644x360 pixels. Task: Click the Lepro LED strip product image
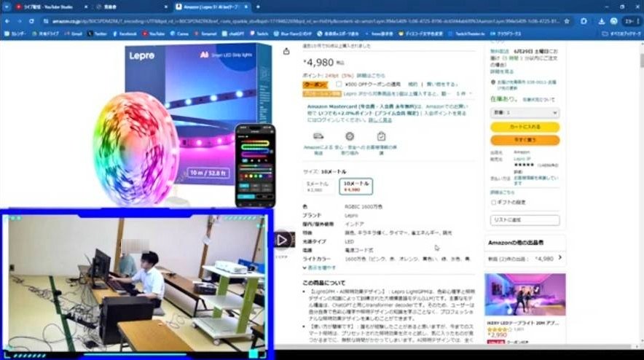[184, 124]
